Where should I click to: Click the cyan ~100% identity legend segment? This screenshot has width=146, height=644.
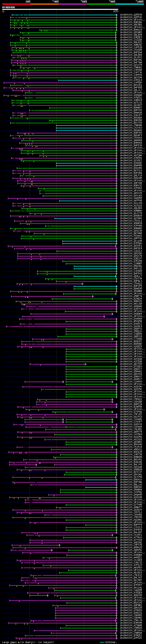tap(130, 4)
